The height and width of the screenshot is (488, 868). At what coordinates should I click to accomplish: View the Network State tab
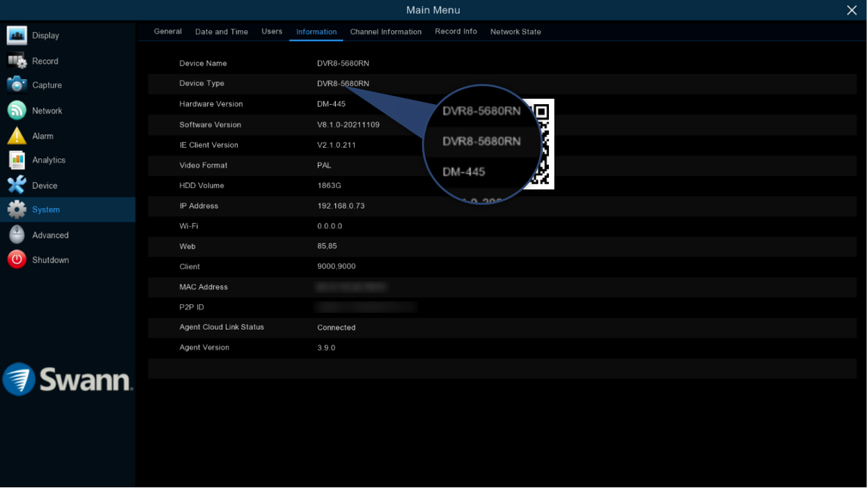515,32
